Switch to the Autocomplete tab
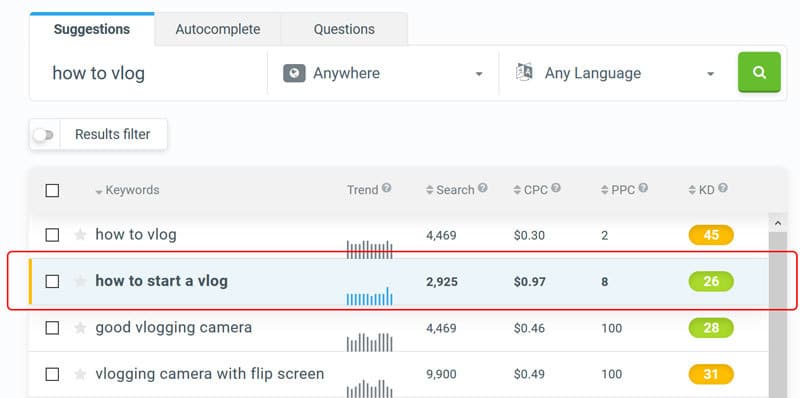The height and width of the screenshot is (398, 800). coord(218,29)
